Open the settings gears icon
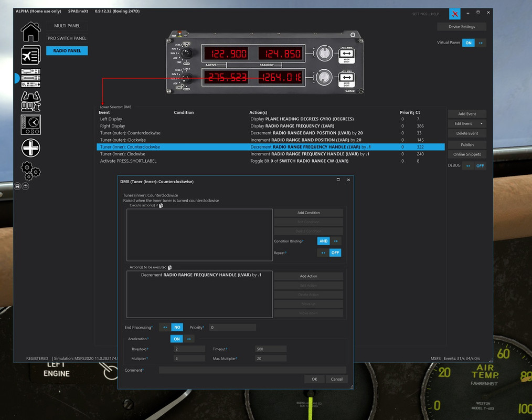The height and width of the screenshot is (420, 532). tap(30, 171)
